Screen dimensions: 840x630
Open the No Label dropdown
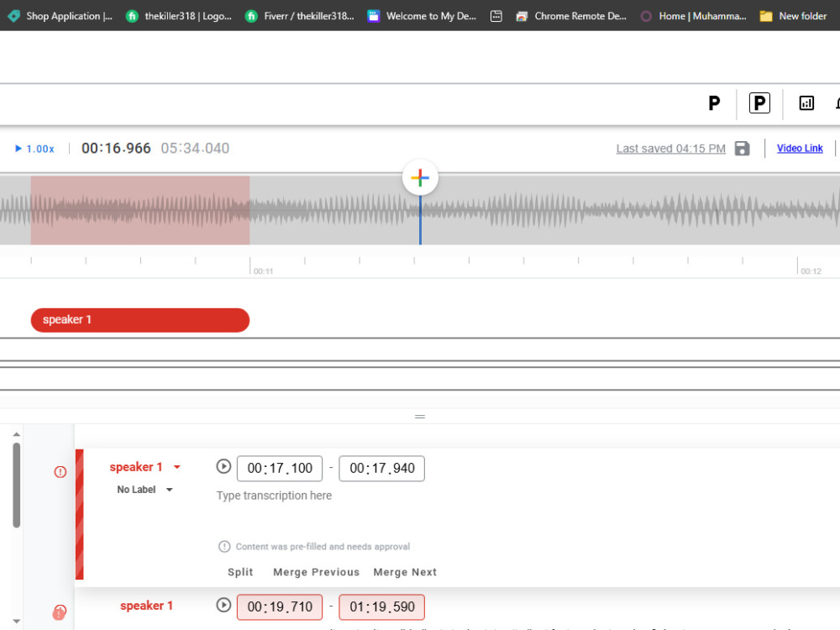click(144, 490)
